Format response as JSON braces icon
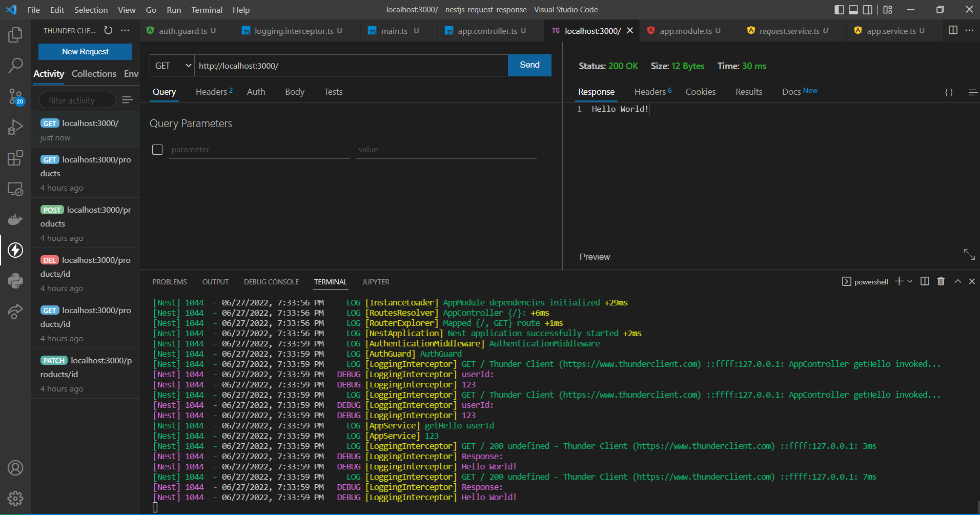This screenshot has height=515, width=980. [949, 92]
